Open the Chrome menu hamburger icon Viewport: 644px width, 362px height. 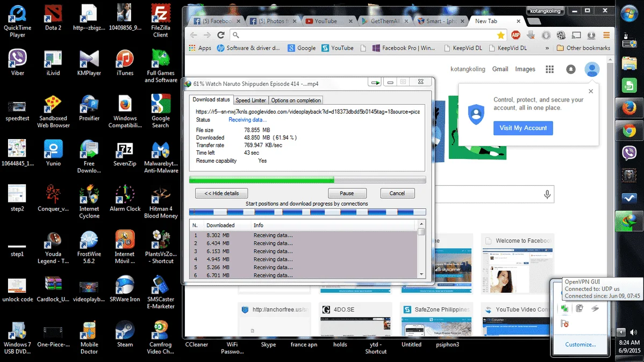606,35
